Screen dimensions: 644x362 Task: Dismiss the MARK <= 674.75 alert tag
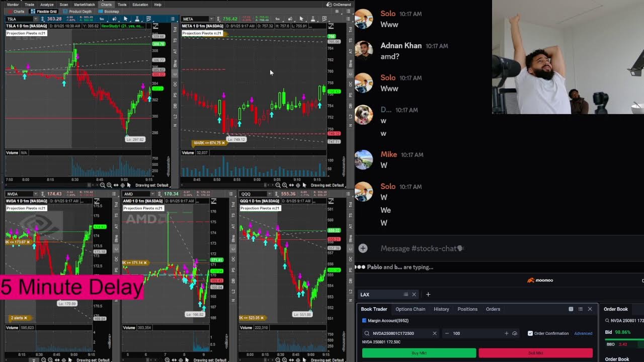[x=224, y=143]
